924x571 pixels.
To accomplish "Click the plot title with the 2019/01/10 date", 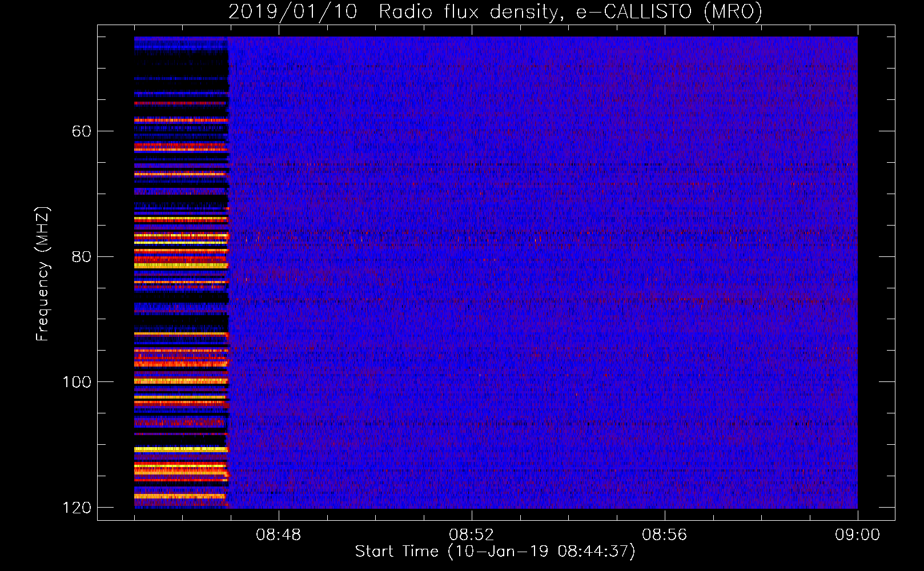I will coord(495,11).
